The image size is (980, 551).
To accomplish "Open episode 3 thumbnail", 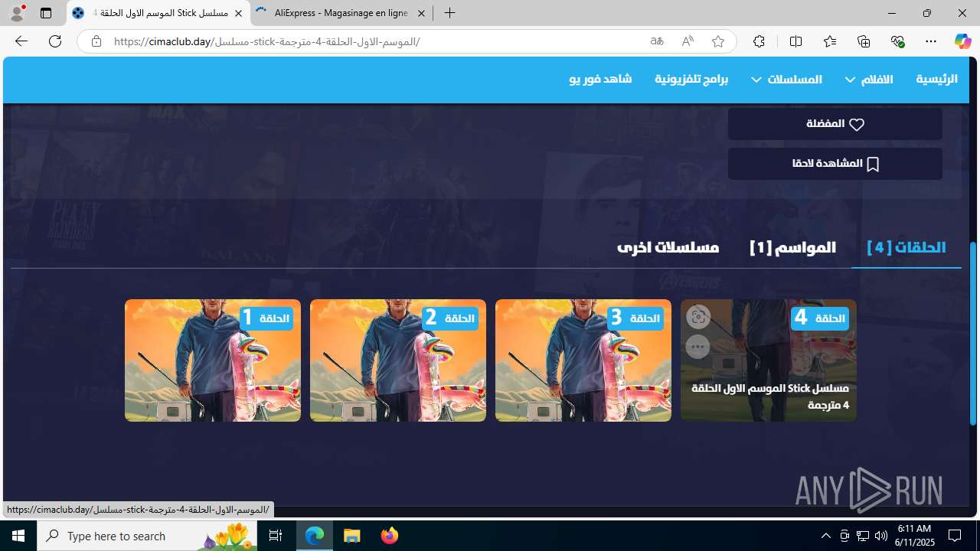I will click(x=583, y=360).
